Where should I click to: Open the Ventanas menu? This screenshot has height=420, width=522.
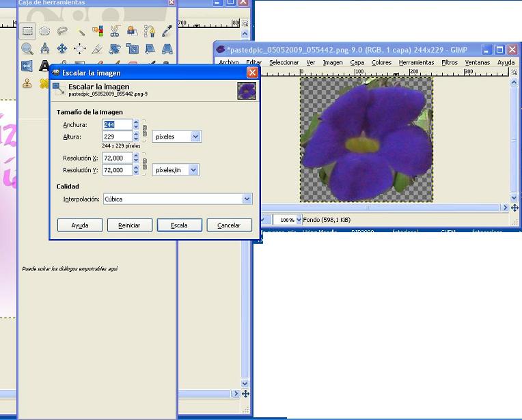click(477, 62)
